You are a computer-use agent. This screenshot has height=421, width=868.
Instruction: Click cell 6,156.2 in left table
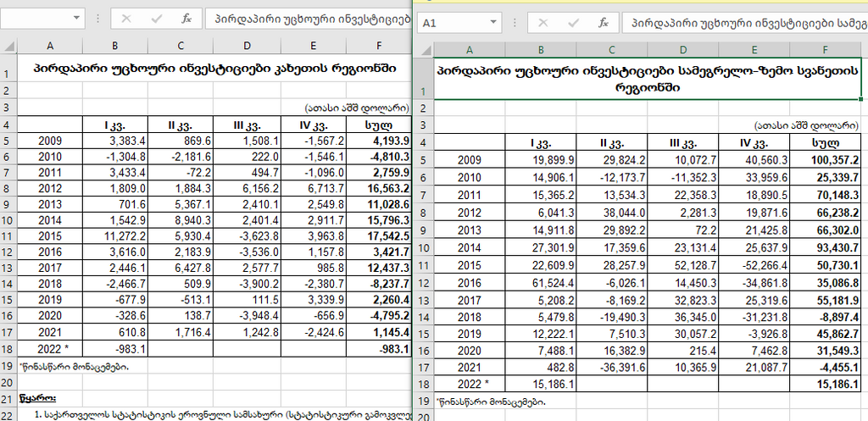(247, 189)
